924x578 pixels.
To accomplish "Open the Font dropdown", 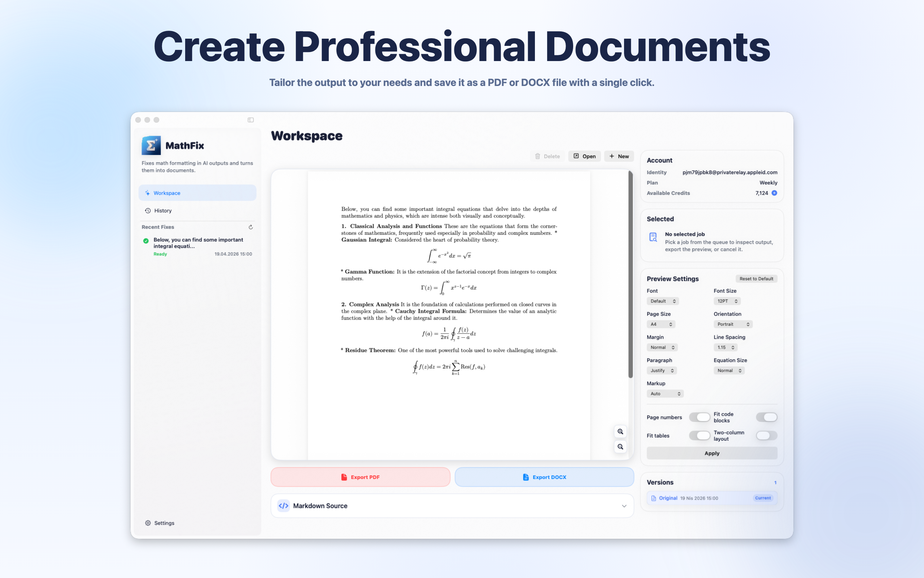I will (663, 301).
